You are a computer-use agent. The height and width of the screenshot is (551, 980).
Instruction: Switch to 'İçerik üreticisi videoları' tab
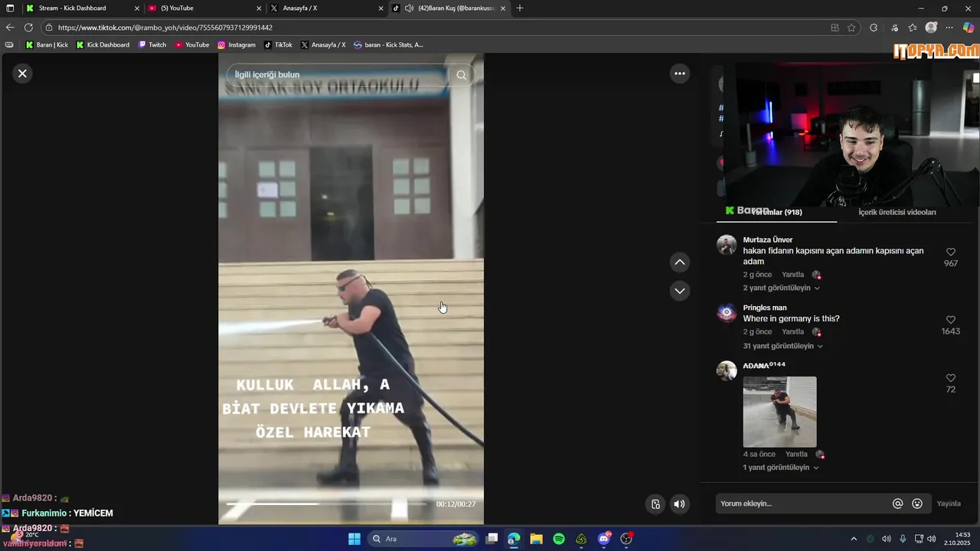897,212
